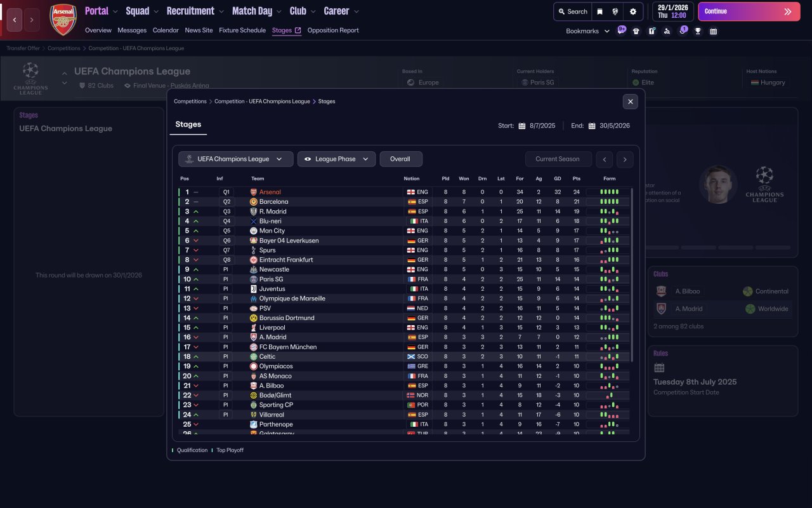Open the Bookmarks dropdown
The image size is (812, 508).
(x=587, y=31)
